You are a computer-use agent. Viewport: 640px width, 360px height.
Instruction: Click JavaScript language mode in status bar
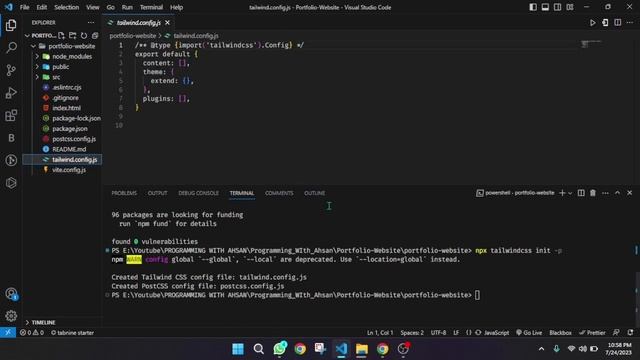(x=496, y=333)
